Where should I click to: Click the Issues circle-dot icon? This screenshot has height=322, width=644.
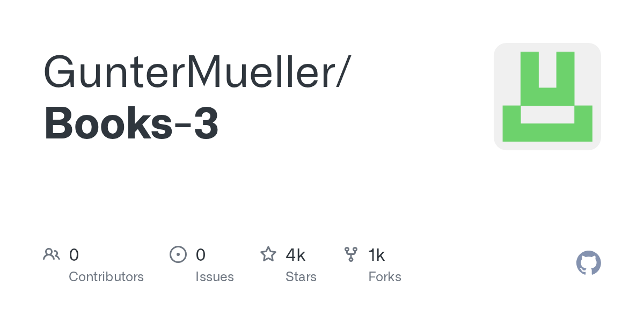(178, 254)
